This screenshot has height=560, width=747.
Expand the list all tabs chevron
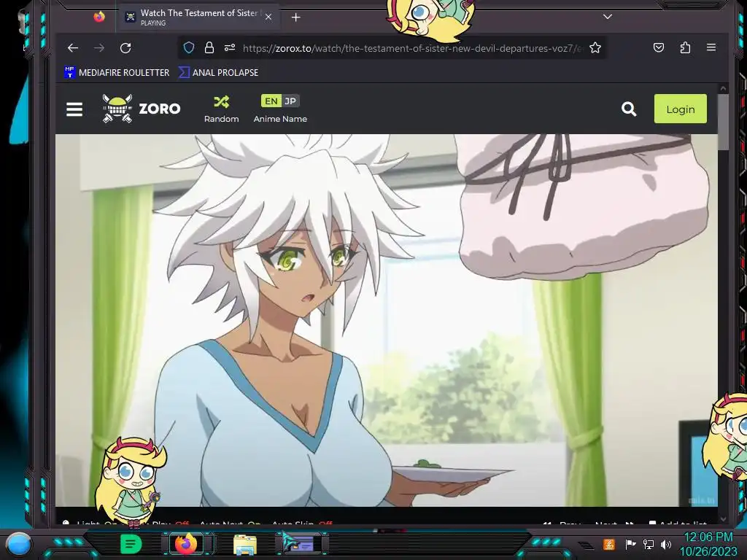(x=608, y=17)
